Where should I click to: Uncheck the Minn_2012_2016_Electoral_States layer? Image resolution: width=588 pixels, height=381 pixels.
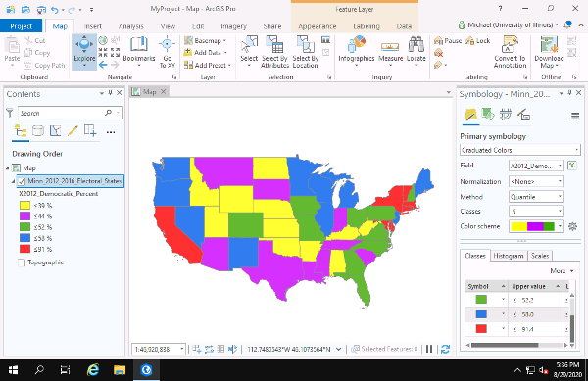(x=22, y=182)
